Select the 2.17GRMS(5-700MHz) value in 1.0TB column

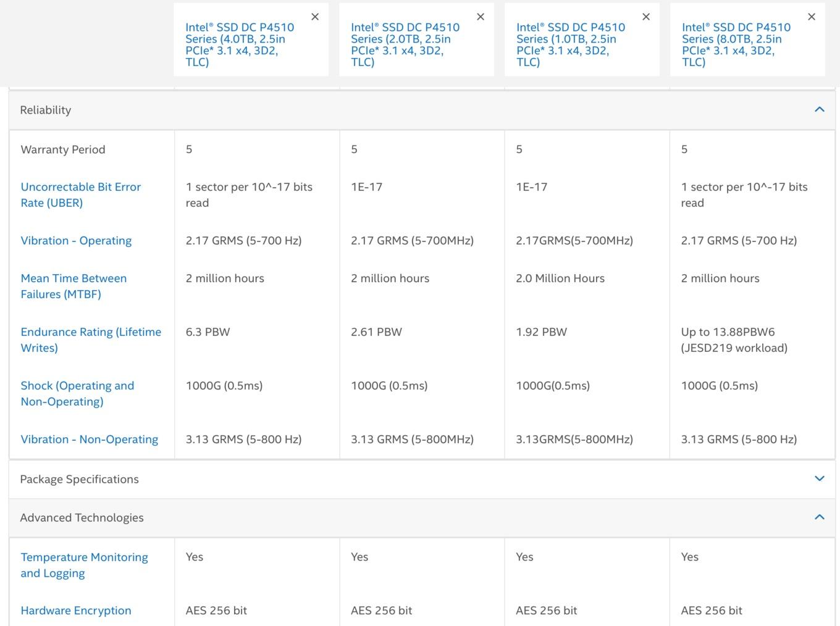[x=574, y=240]
